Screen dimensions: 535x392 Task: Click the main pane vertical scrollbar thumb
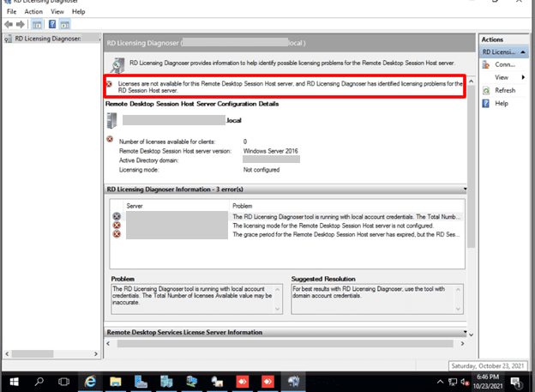click(472, 166)
